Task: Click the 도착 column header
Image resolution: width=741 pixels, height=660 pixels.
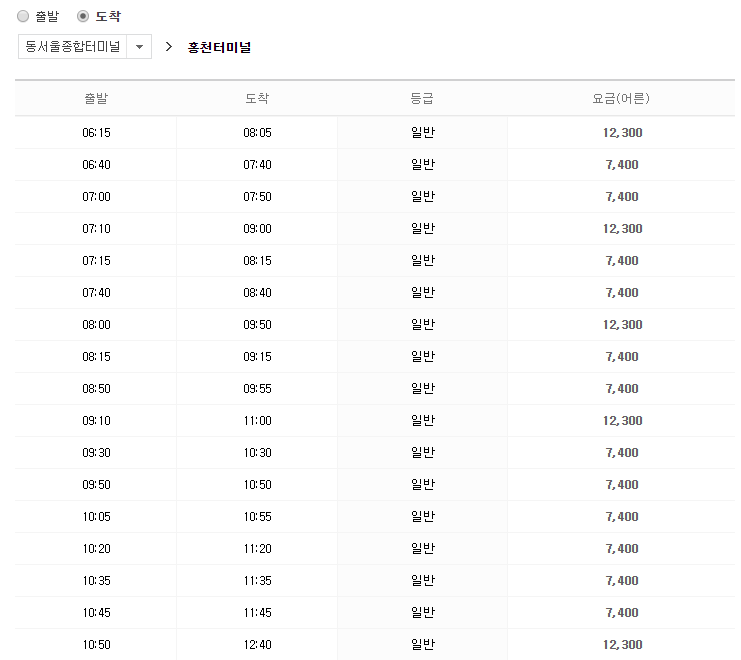Action: click(x=257, y=98)
